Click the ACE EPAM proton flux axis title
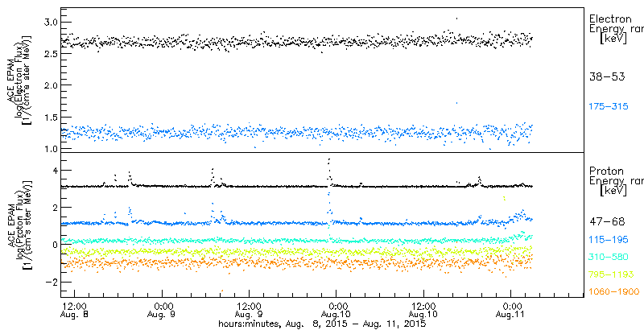Image resolution: width=644 pixels, height=330 pixels. click(18, 225)
